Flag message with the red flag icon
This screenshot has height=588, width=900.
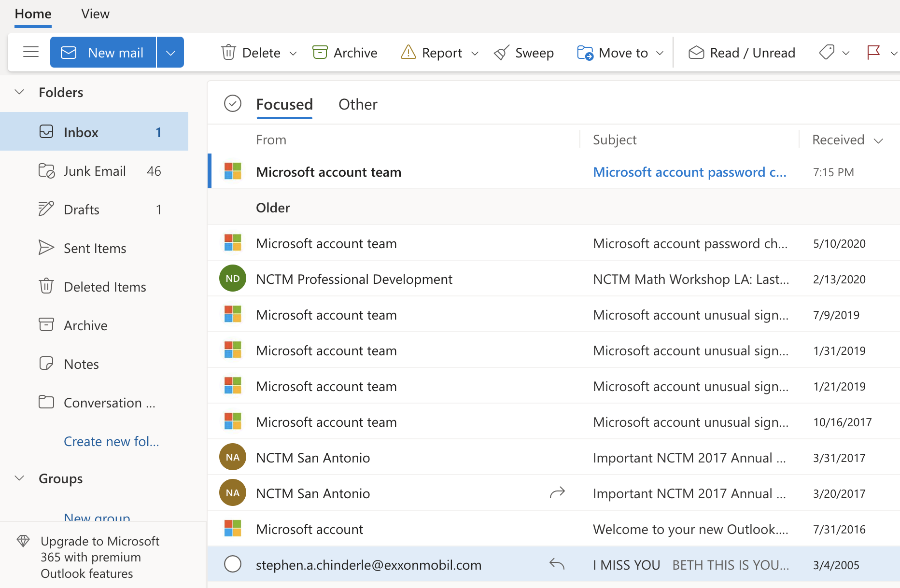pyautogui.click(x=873, y=52)
